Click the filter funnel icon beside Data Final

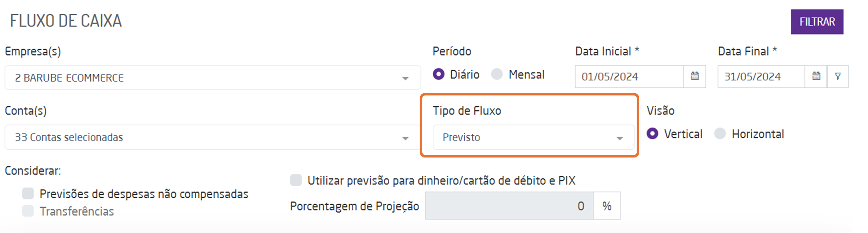(838, 76)
